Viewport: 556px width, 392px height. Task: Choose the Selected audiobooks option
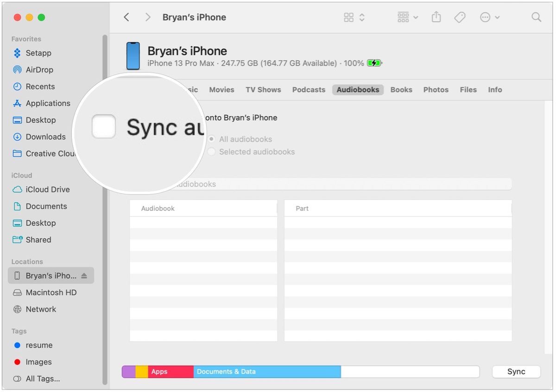[211, 151]
